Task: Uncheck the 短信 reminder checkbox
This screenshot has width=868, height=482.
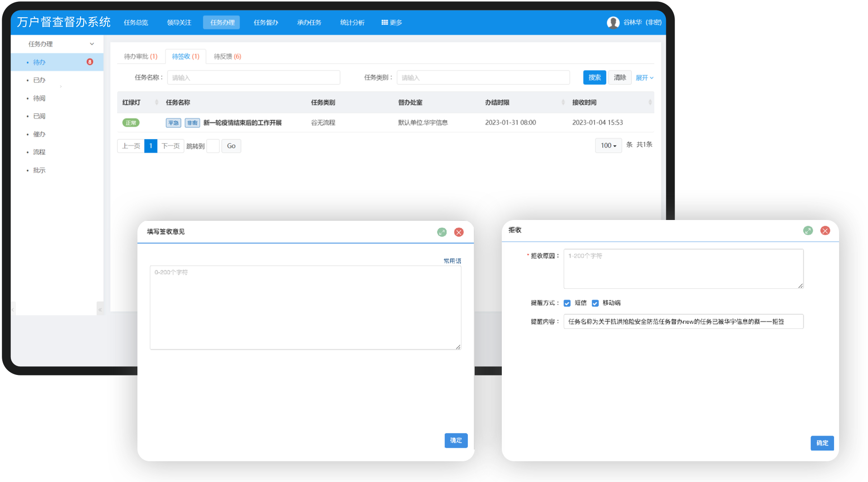Action: point(567,303)
